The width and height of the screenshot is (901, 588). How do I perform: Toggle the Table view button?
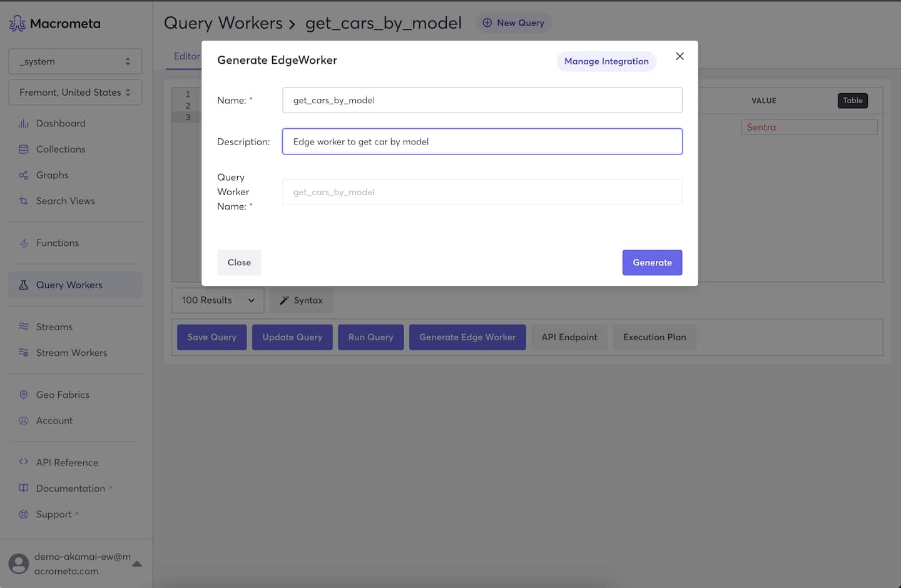[852, 101]
